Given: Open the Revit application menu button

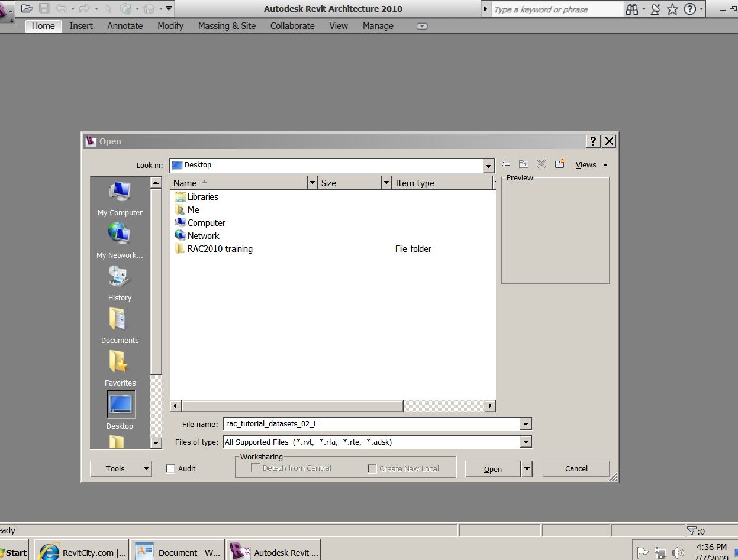Looking at the screenshot, I should point(5,12).
